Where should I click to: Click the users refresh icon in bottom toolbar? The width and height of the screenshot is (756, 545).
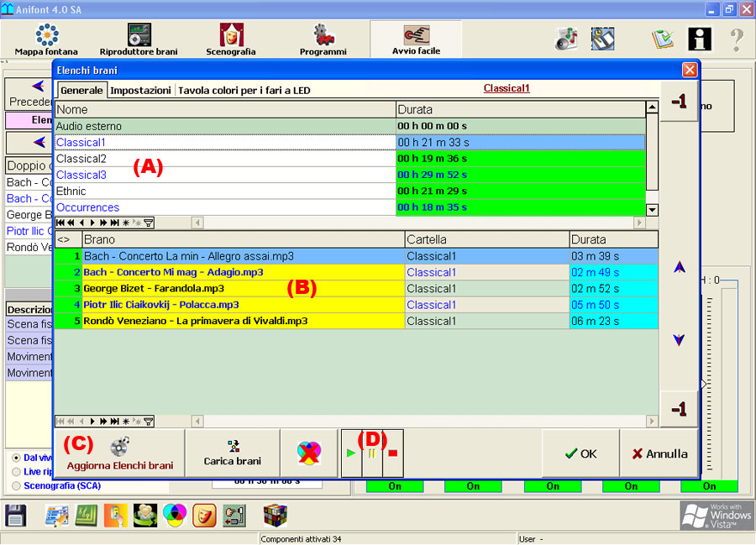tap(145, 516)
